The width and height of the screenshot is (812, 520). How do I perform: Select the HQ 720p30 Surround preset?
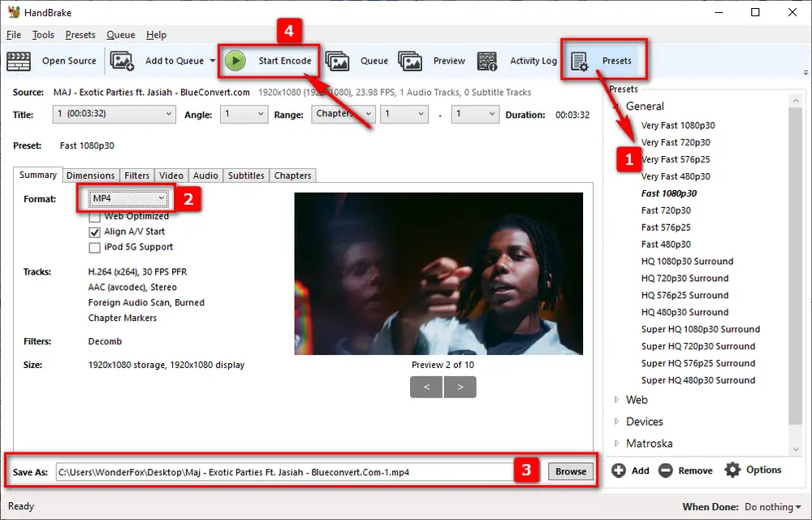[685, 279]
